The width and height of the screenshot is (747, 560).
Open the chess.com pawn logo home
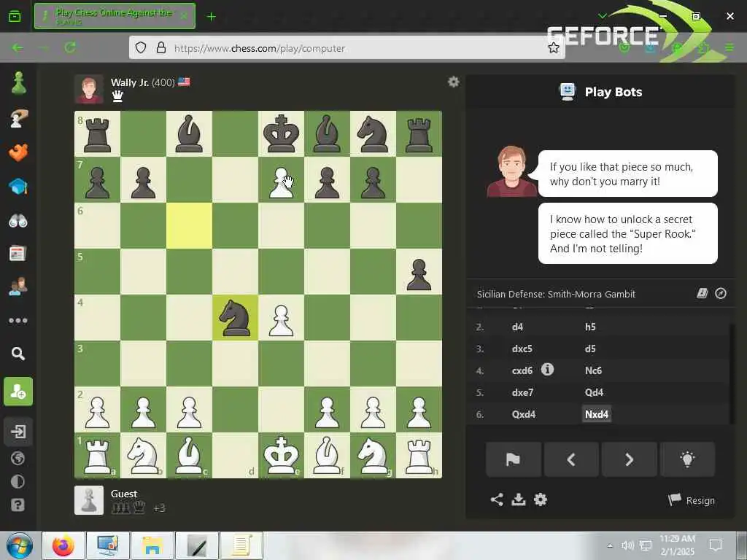pyautogui.click(x=18, y=83)
